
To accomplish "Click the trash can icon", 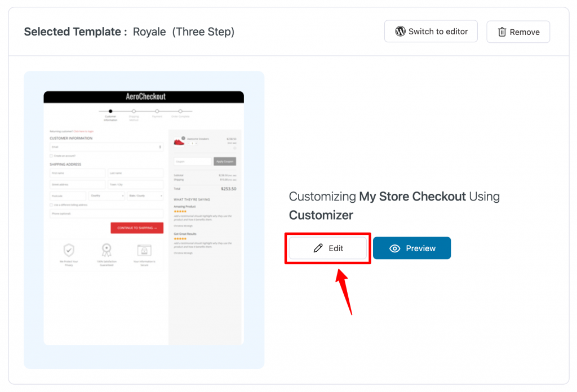I will pos(502,32).
